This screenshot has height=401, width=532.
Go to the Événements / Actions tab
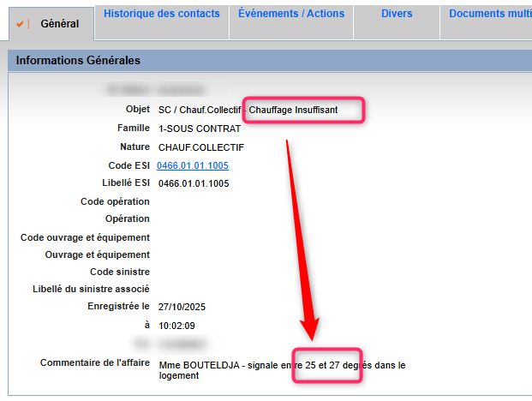pyautogui.click(x=290, y=14)
